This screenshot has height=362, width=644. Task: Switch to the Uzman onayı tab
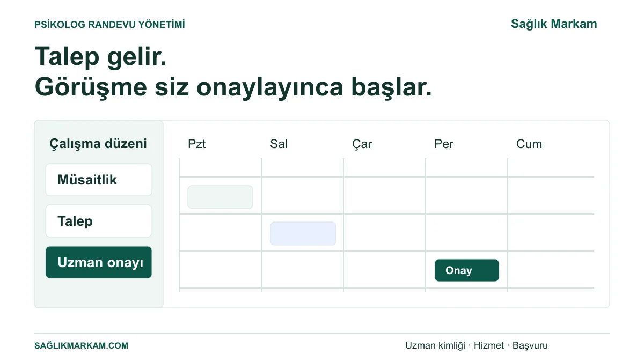[x=99, y=262]
